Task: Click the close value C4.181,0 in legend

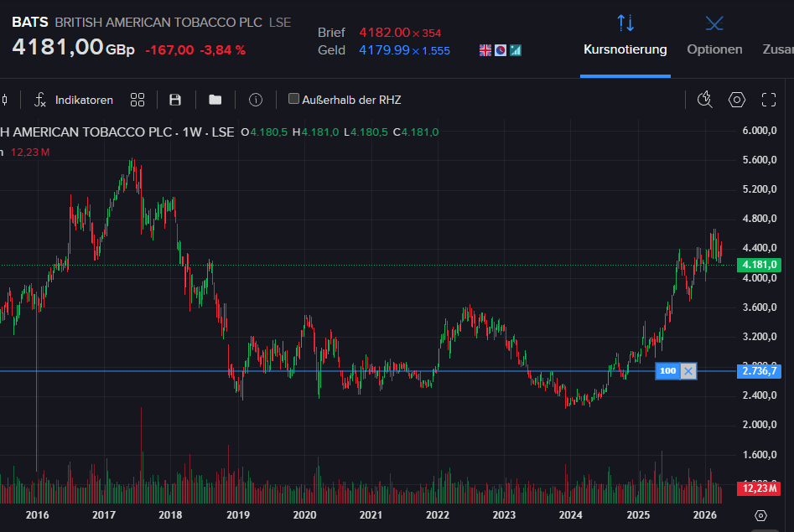Action: pos(416,132)
